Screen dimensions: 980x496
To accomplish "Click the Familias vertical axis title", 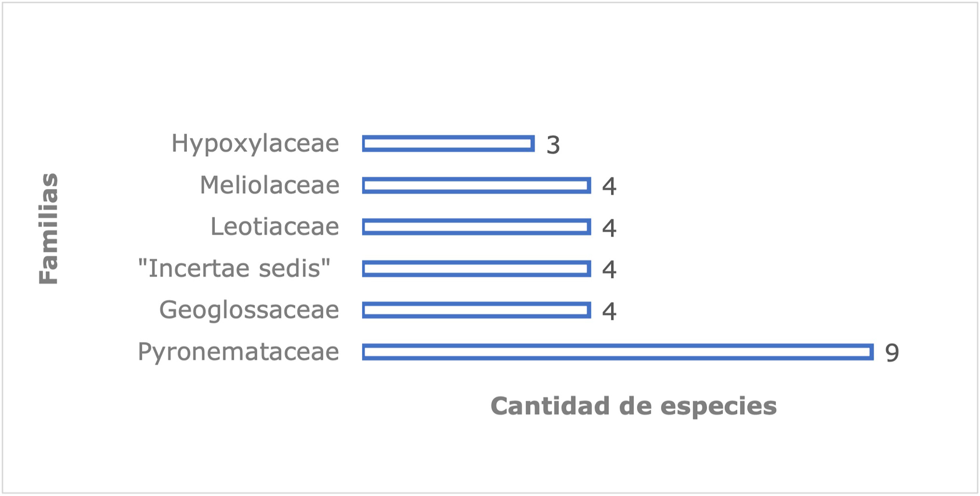I will click(x=49, y=229).
